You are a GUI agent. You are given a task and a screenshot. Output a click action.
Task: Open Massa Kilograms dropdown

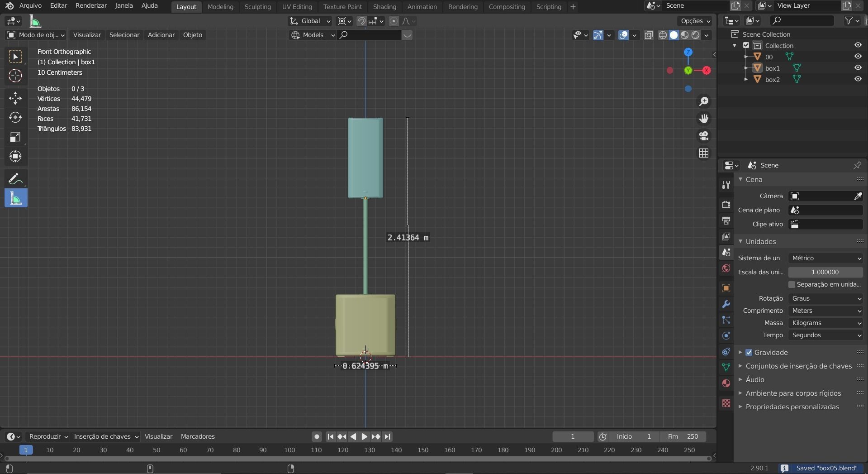(x=825, y=323)
